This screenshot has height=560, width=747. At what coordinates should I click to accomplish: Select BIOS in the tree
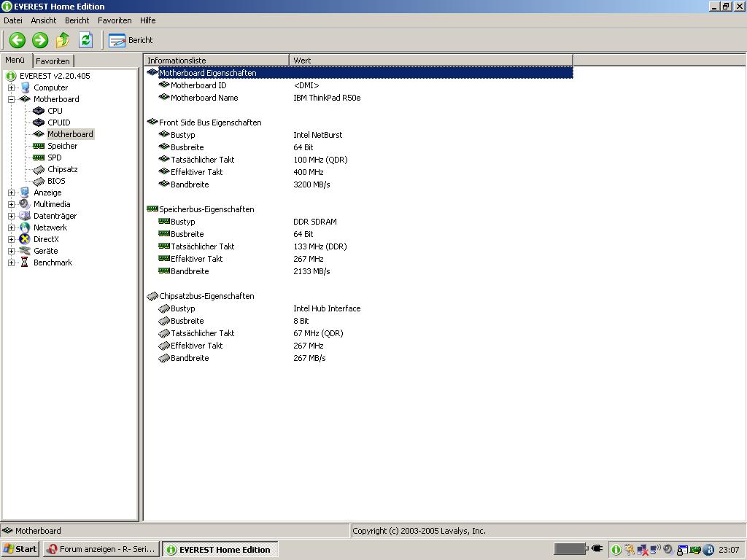[x=56, y=181]
